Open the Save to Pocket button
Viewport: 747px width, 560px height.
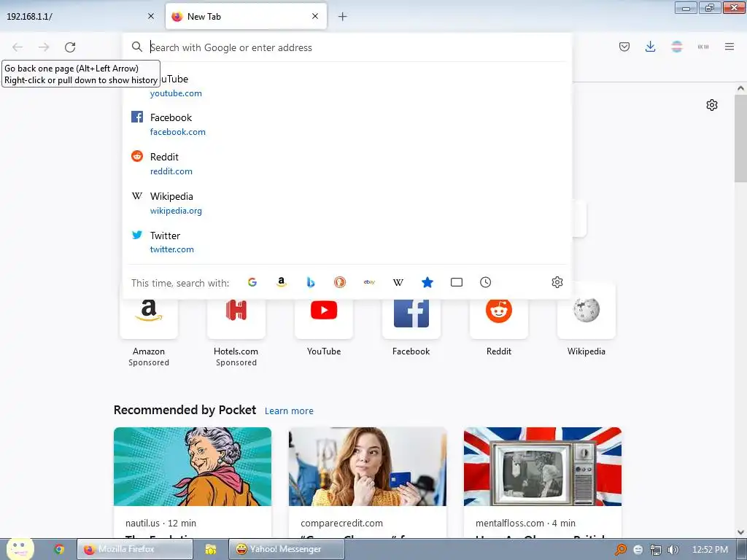(624, 47)
